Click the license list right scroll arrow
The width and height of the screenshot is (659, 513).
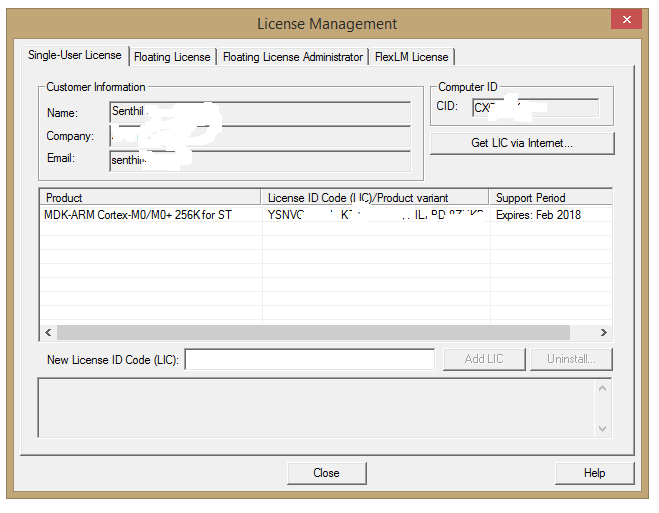point(604,332)
